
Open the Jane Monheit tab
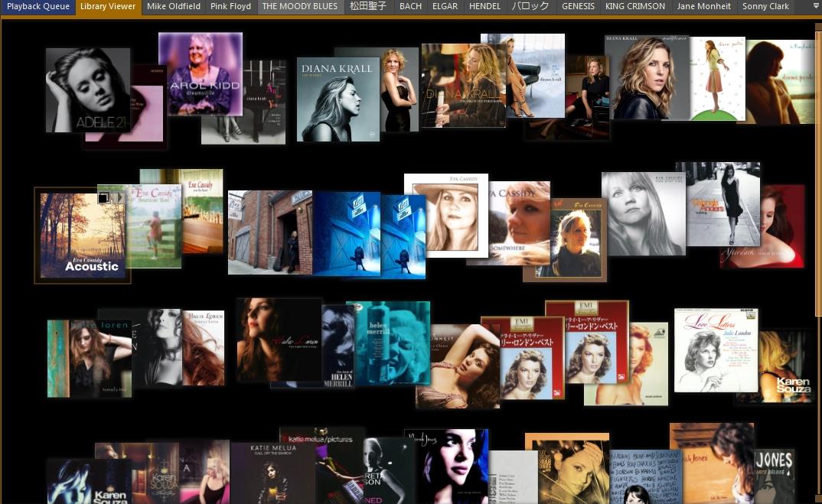point(703,7)
